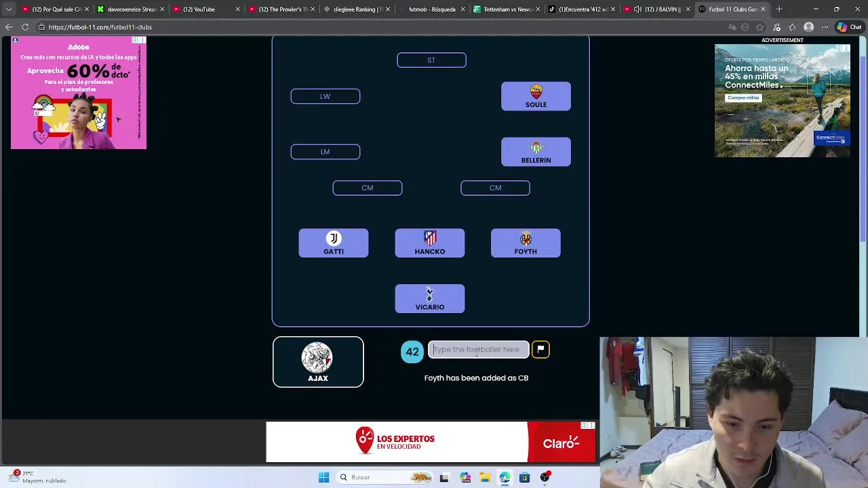Open File Explorer from taskbar
The image size is (868, 488).
click(485, 477)
